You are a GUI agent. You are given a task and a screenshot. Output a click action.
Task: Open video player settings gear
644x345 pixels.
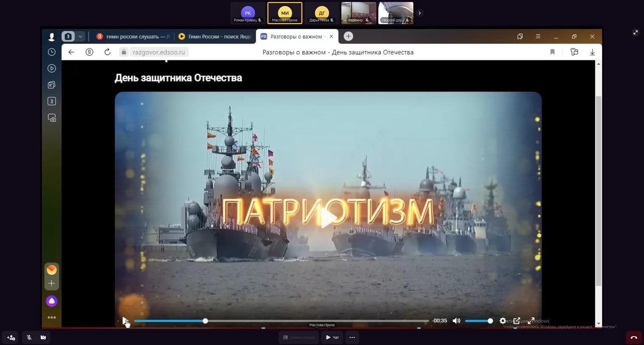(503, 321)
